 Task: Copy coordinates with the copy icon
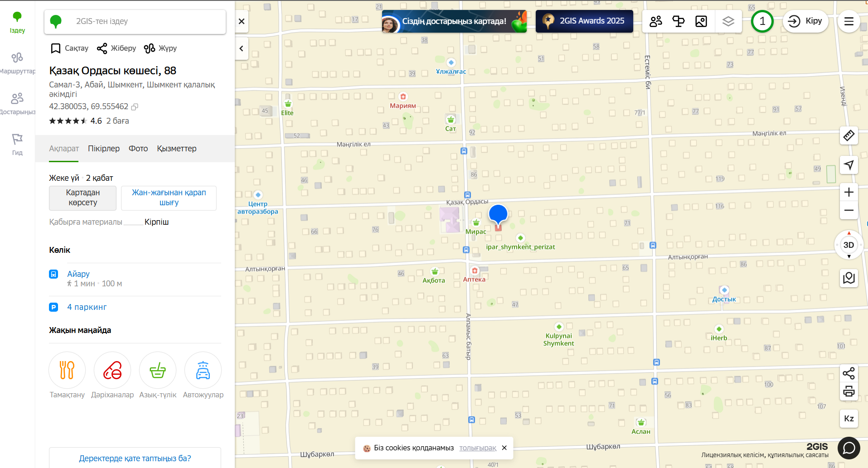135,107
